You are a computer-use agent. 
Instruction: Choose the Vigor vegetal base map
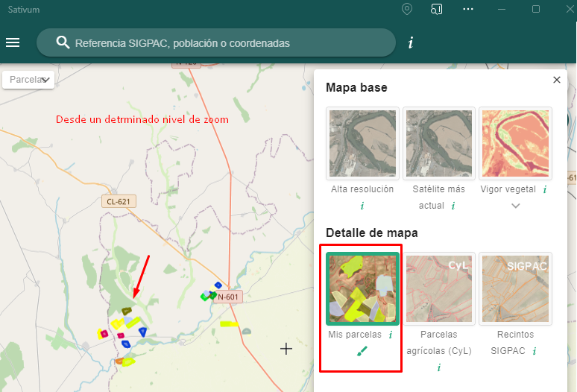click(515, 143)
